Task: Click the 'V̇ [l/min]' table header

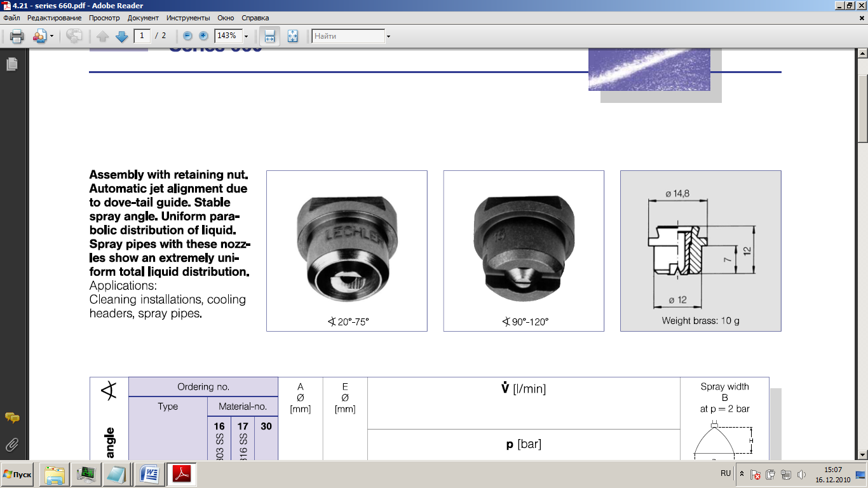Action: pyautogui.click(x=524, y=388)
